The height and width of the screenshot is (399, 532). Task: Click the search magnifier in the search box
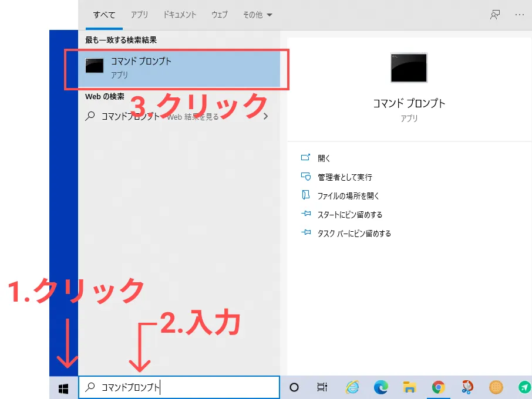[90, 387]
